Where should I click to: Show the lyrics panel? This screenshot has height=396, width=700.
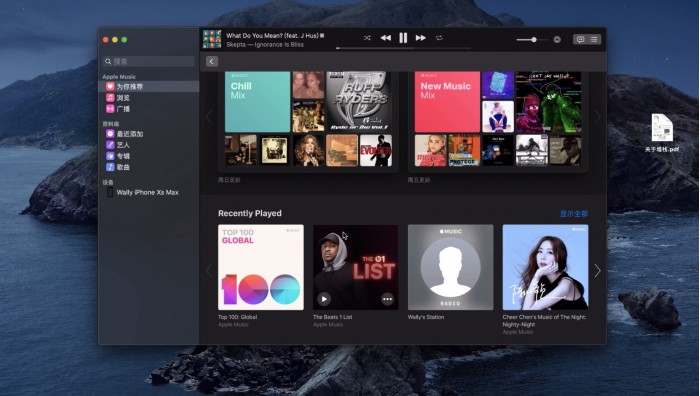click(580, 40)
